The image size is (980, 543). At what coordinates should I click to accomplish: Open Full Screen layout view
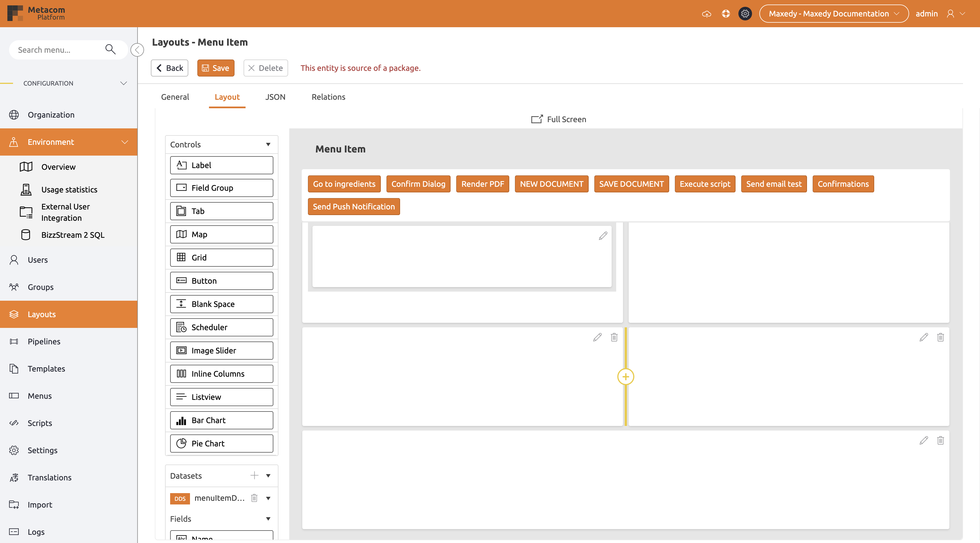pyautogui.click(x=558, y=119)
